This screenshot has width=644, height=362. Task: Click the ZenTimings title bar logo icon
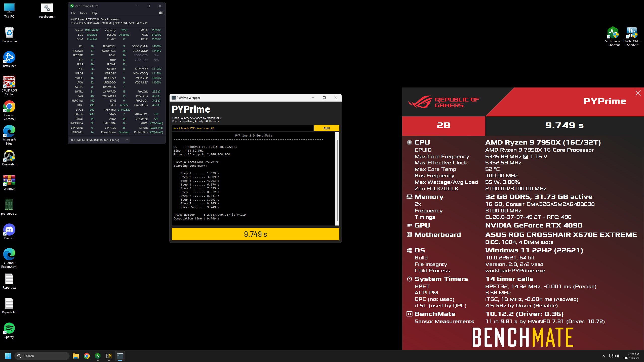pyautogui.click(x=72, y=6)
